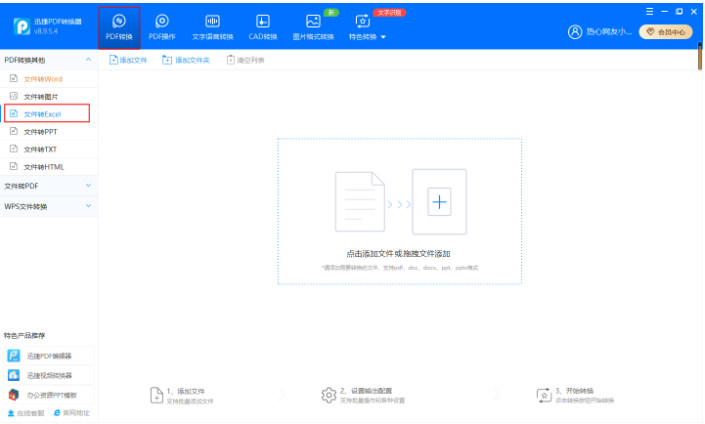Expand the WPS文件转换 section

pyautogui.click(x=88, y=206)
